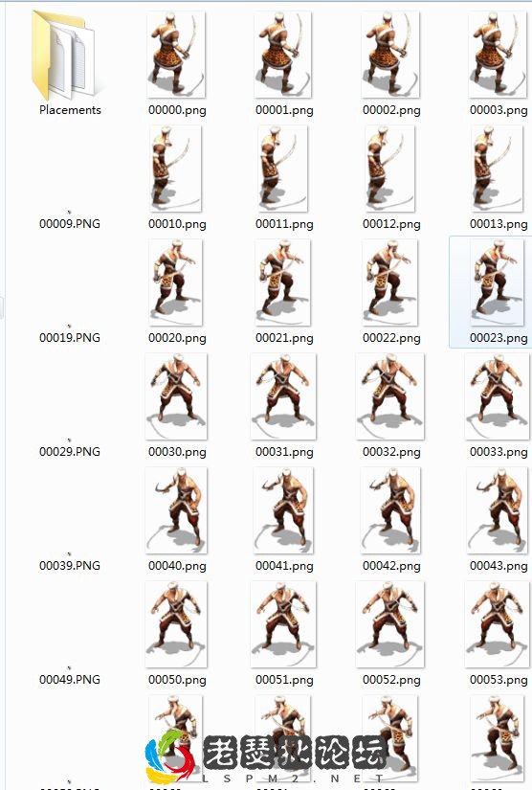The image size is (532, 790).
Task: Select the 00009.PNG file
Action: (70, 223)
